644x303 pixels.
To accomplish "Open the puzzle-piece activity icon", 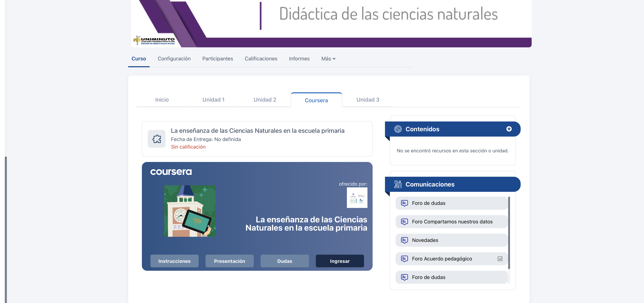I will pyautogui.click(x=156, y=139).
